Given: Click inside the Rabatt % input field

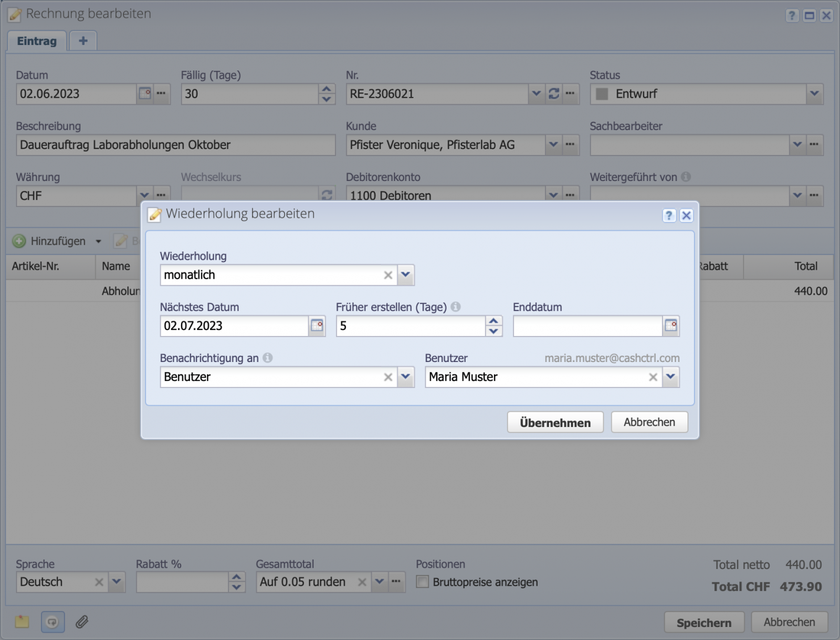Looking at the screenshot, I should pyautogui.click(x=180, y=582).
